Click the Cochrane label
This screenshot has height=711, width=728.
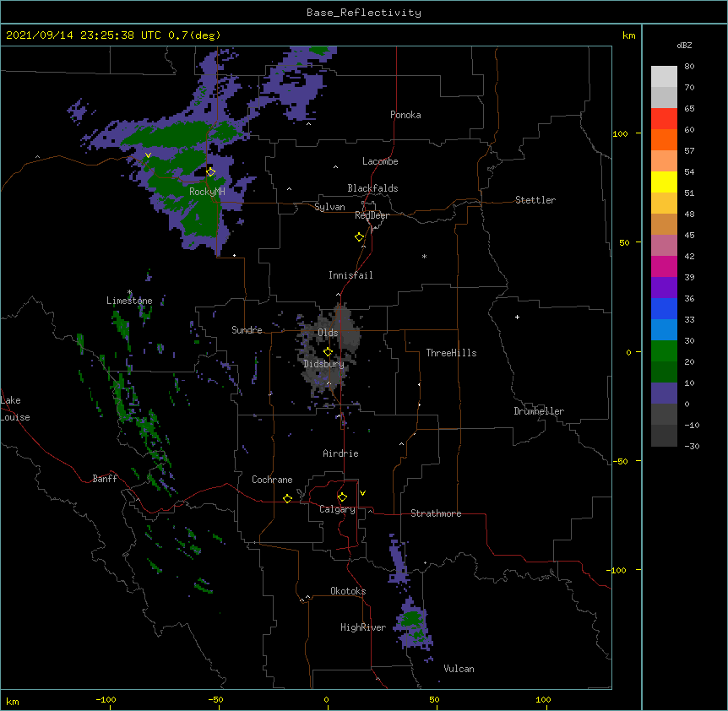pos(272,480)
